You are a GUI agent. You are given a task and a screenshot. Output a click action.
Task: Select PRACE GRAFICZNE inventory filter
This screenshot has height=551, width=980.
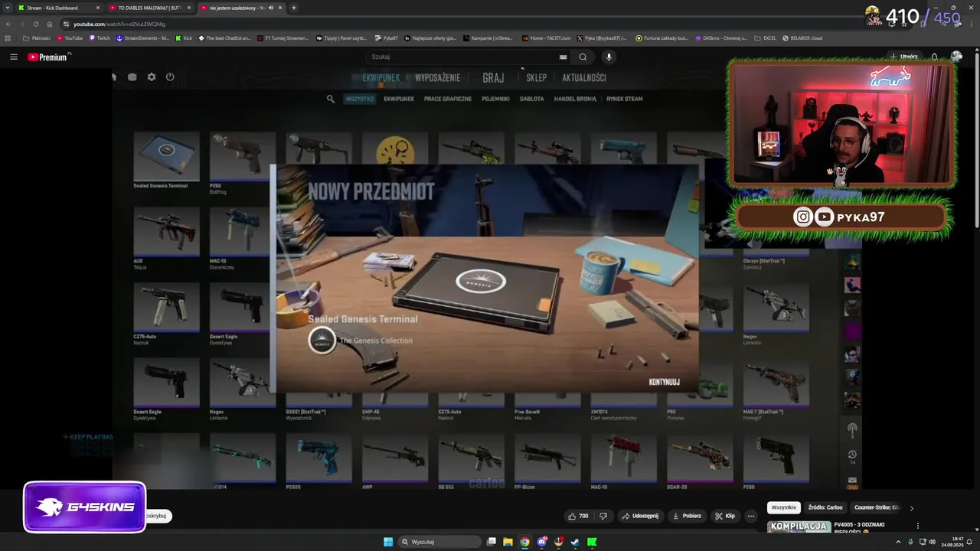[x=448, y=99]
